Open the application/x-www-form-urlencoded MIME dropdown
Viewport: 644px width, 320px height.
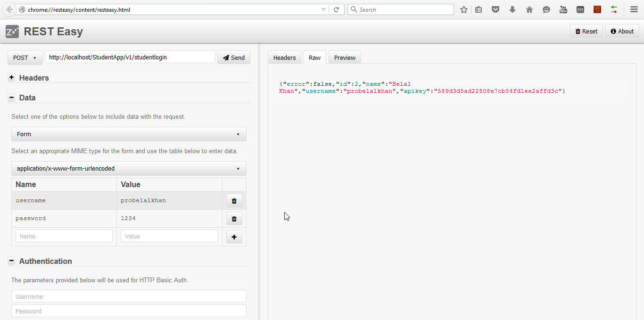[x=129, y=168]
